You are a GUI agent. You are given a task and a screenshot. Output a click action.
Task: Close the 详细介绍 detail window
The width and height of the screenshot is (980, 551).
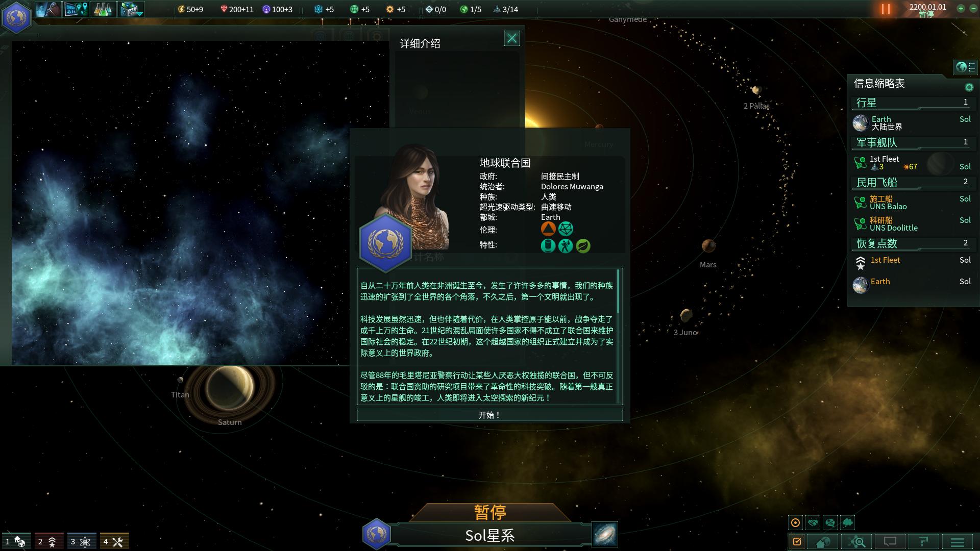pyautogui.click(x=511, y=38)
